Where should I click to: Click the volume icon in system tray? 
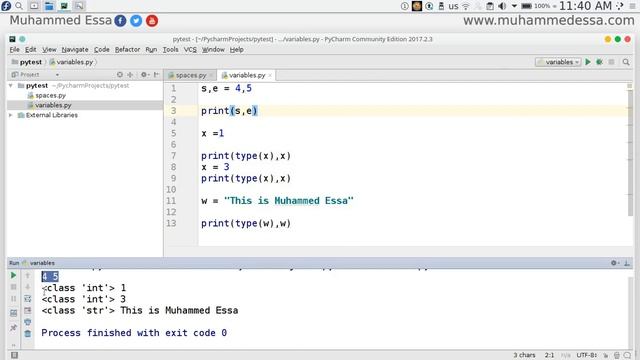(x=502, y=6)
